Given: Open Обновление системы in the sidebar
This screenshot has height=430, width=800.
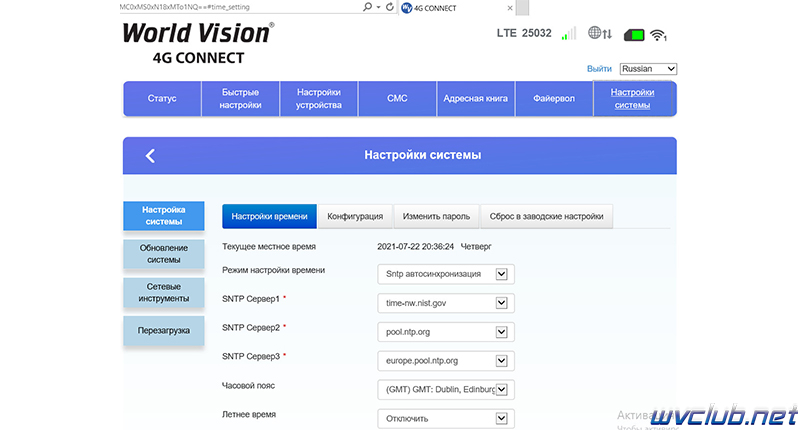Looking at the screenshot, I should coord(164,254).
